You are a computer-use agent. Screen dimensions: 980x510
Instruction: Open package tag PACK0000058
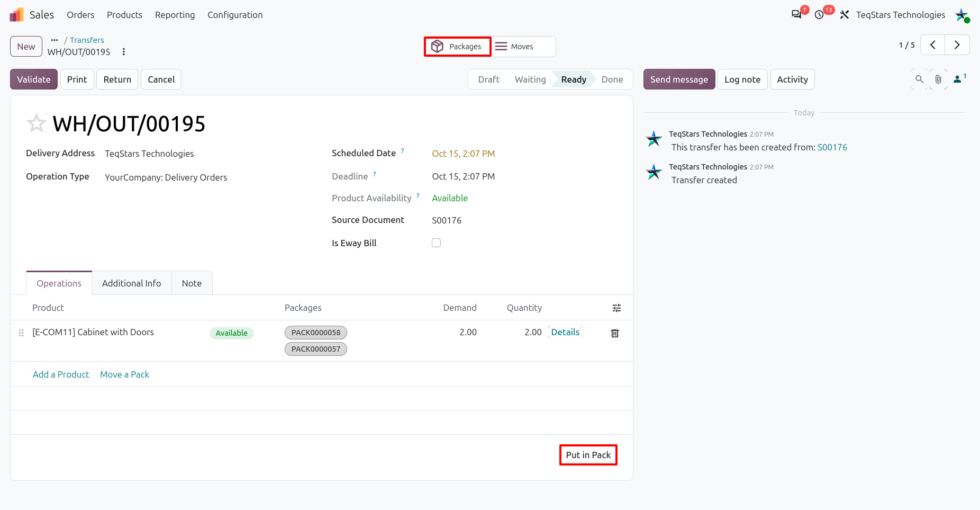click(x=316, y=333)
